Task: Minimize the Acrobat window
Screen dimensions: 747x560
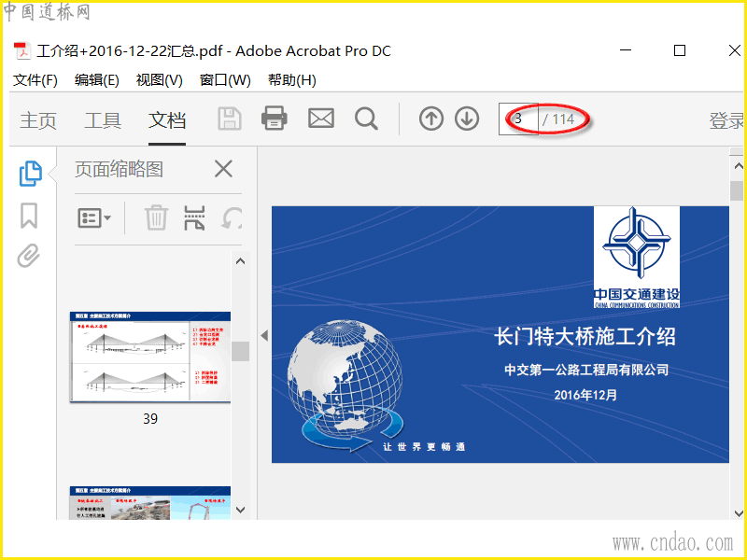Action: click(x=626, y=50)
